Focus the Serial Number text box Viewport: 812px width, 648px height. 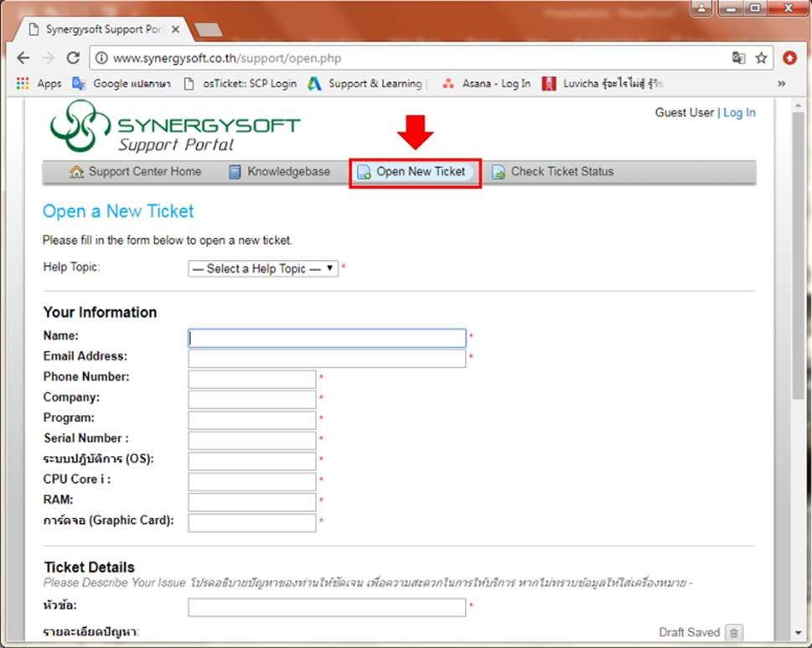(x=252, y=441)
